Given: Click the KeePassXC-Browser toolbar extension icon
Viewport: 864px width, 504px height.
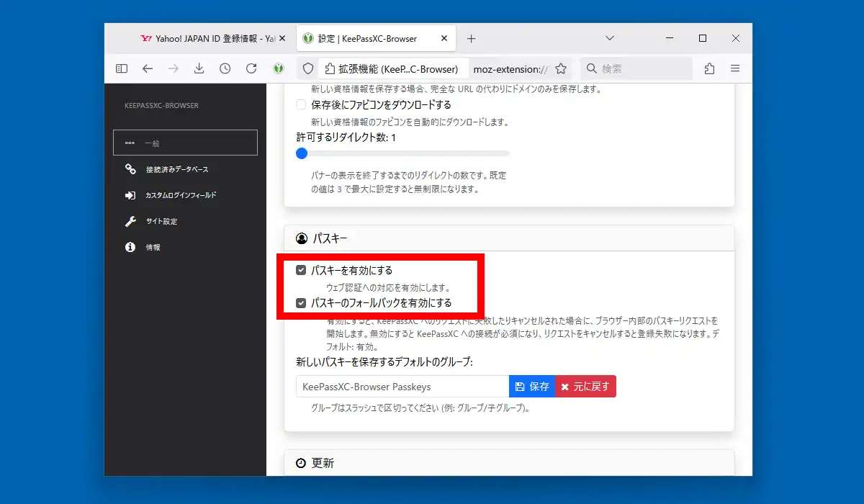Looking at the screenshot, I should [278, 68].
